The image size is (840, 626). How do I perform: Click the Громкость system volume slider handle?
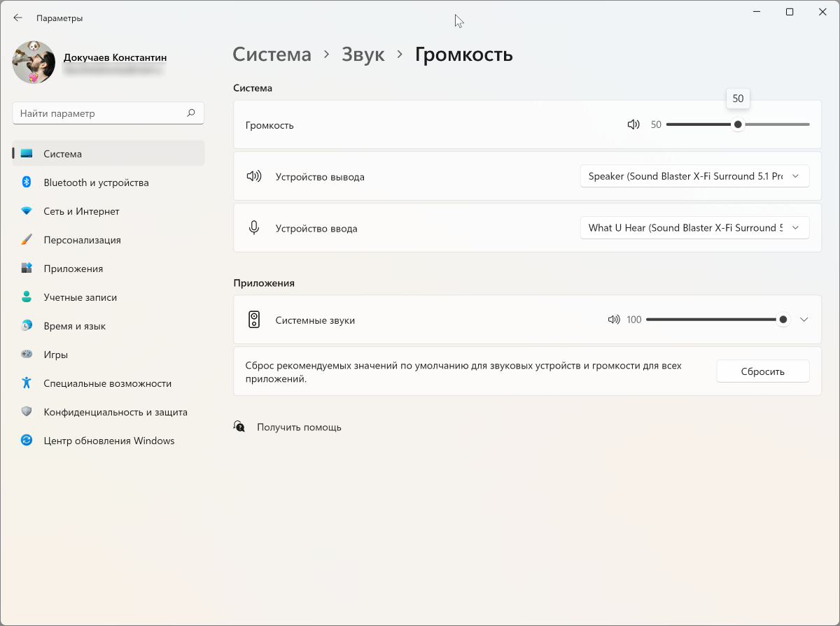click(x=738, y=125)
